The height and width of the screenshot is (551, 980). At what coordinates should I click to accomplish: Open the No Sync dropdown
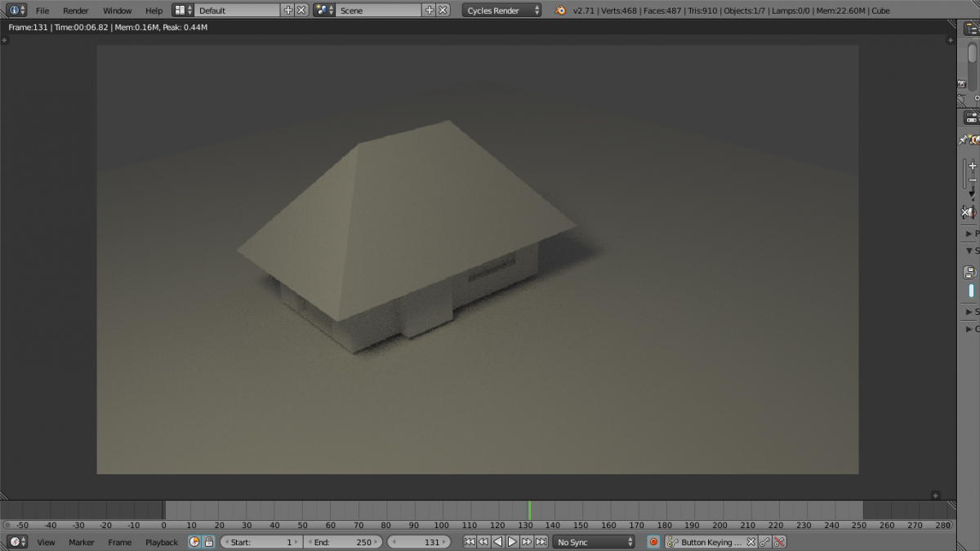[x=594, y=542]
